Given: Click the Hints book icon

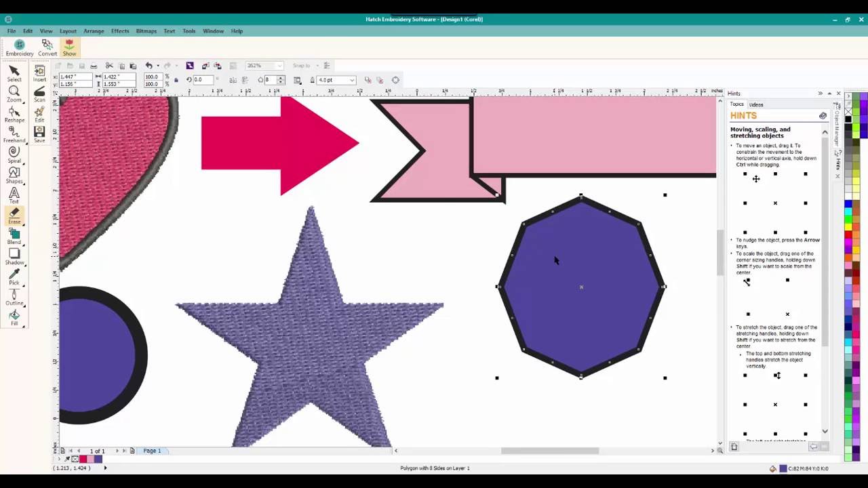Looking at the screenshot, I should (823, 116).
